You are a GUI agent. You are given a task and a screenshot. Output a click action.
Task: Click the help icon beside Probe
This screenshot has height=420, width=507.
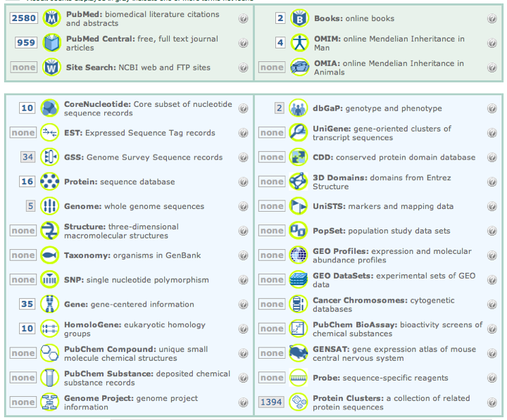492,378
